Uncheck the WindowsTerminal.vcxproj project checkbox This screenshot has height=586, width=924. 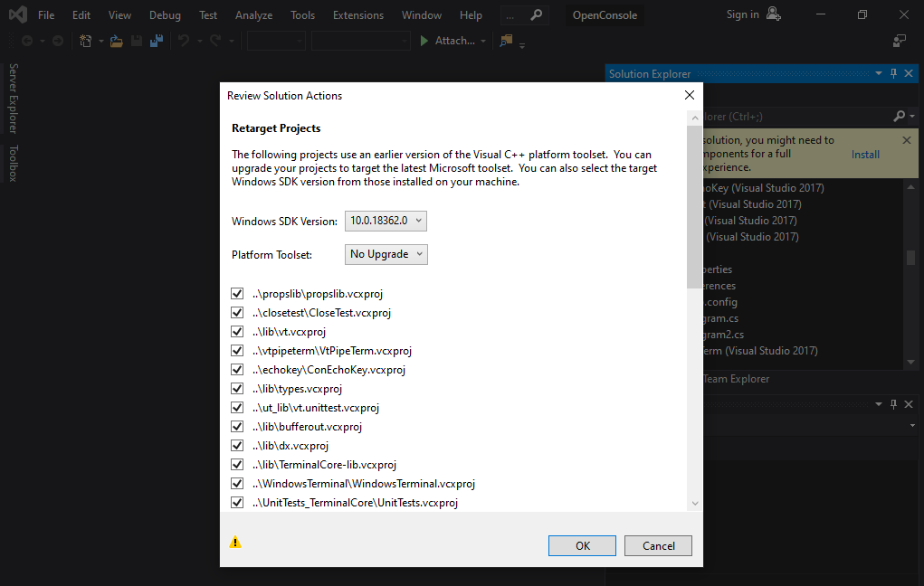click(x=237, y=484)
